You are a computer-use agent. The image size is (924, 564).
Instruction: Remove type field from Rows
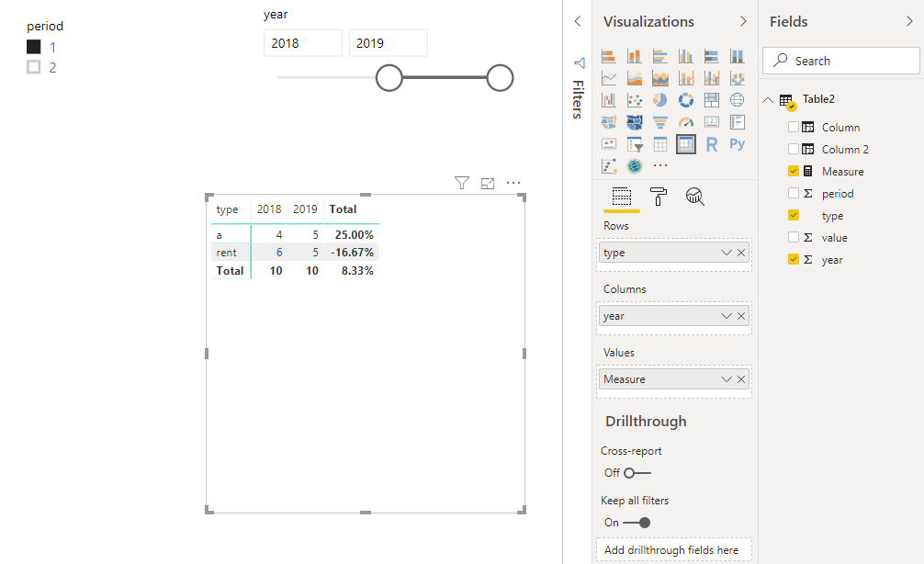(741, 253)
